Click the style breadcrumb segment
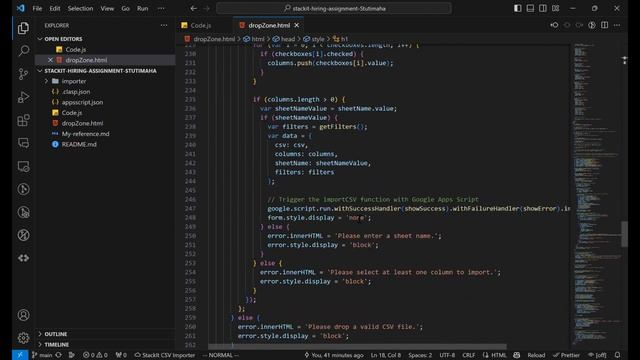640x360 pixels. click(318, 39)
